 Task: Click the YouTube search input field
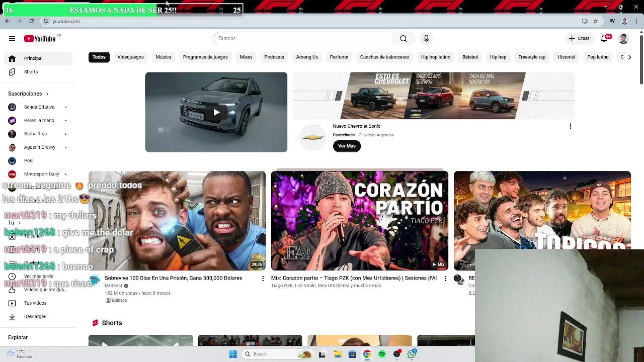point(303,39)
